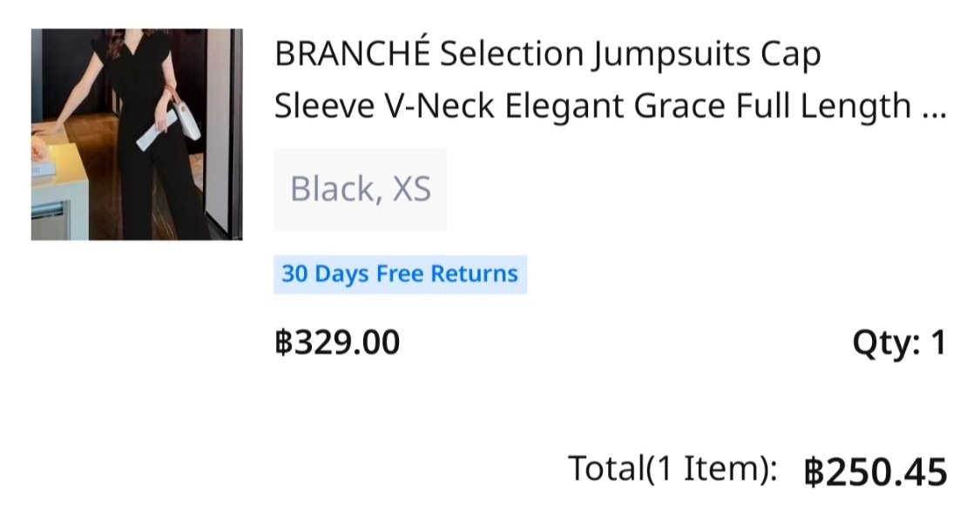
Task: Open the black jumpsuit product thumbnail
Action: 137,134
